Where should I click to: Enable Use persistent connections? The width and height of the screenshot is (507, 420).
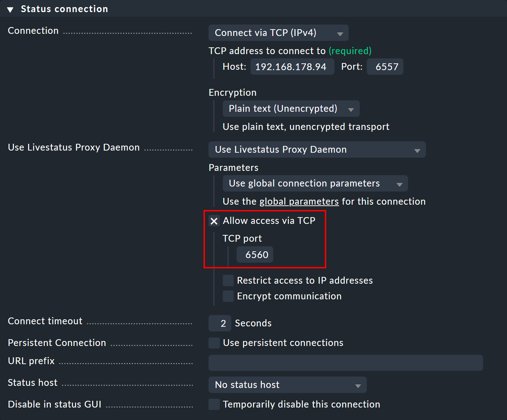pyautogui.click(x=214, y=343)
